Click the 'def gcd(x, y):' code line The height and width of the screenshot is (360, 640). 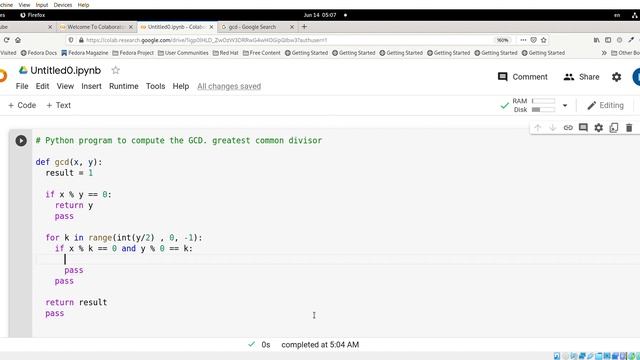point(69,162)
